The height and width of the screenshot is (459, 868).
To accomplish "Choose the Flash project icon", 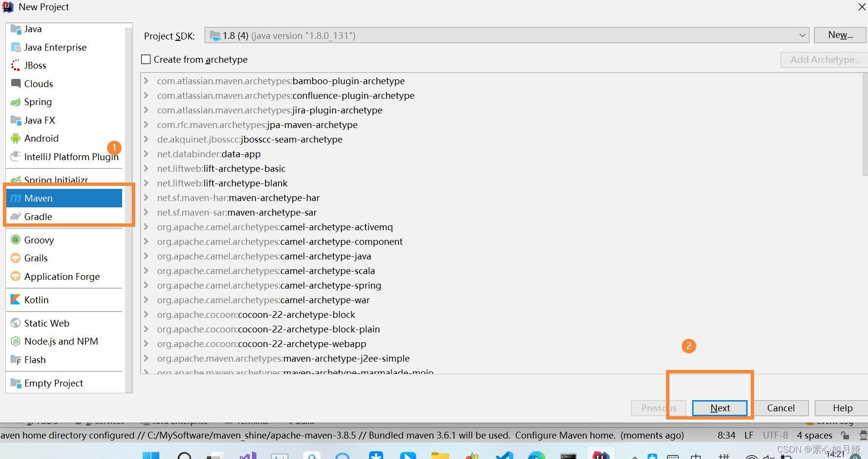I will tap(16, 360).
